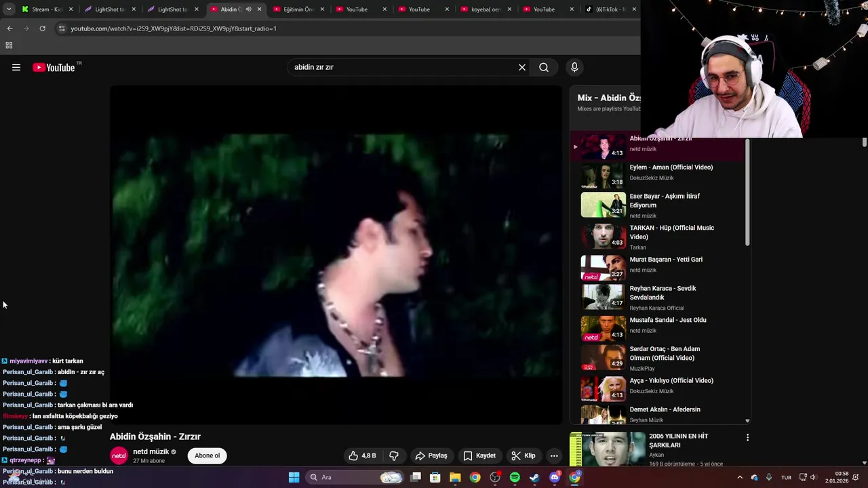Save video using Kaydet button

click(x=479, y=455)
